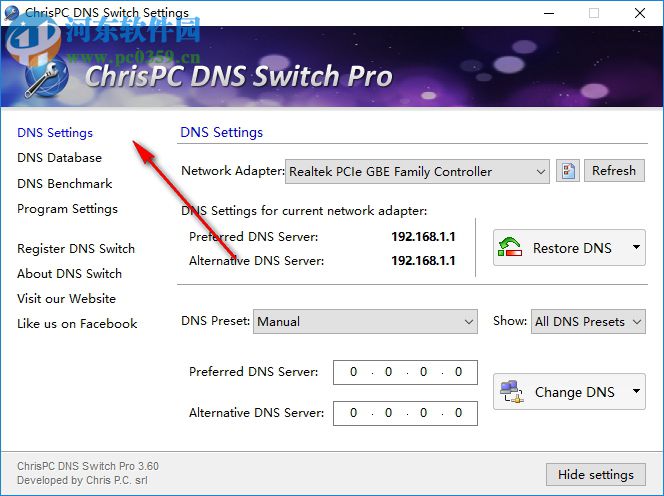Image resolution: width=664 pixels, height=496 pixels.
Task: Minimize the DNS Switch Settings window
Action: click(549, 13)
